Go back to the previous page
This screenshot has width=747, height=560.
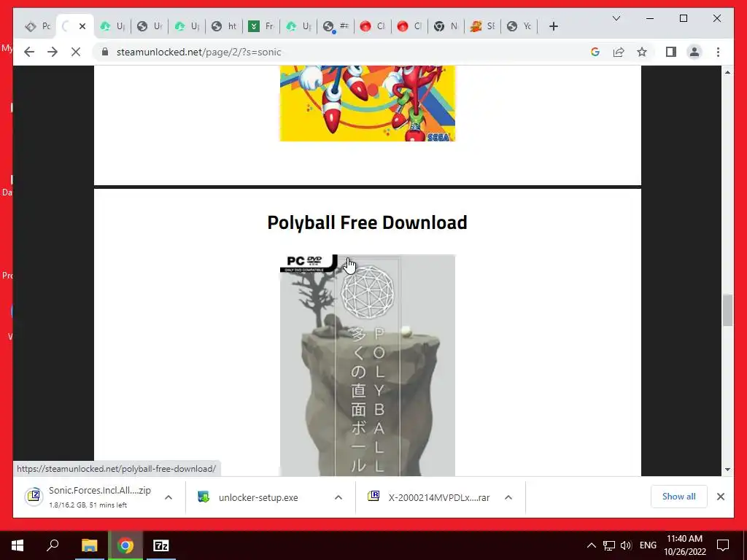29,52
